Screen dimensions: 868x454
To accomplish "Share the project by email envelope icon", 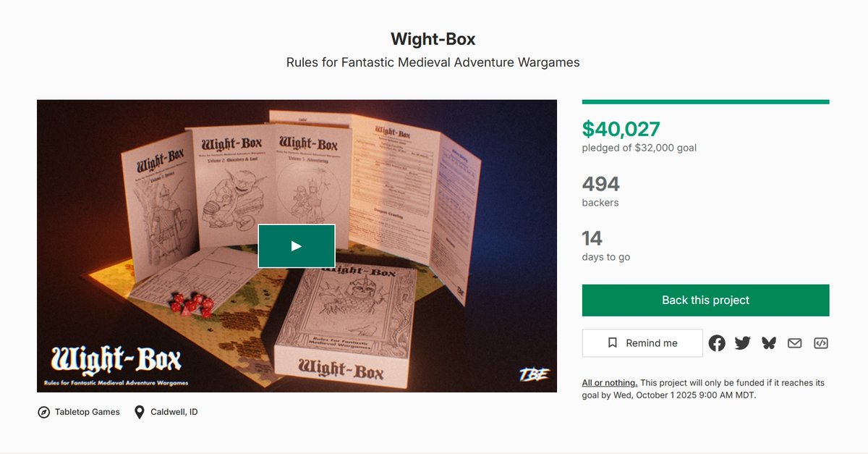I will click(x=795, y=343).
